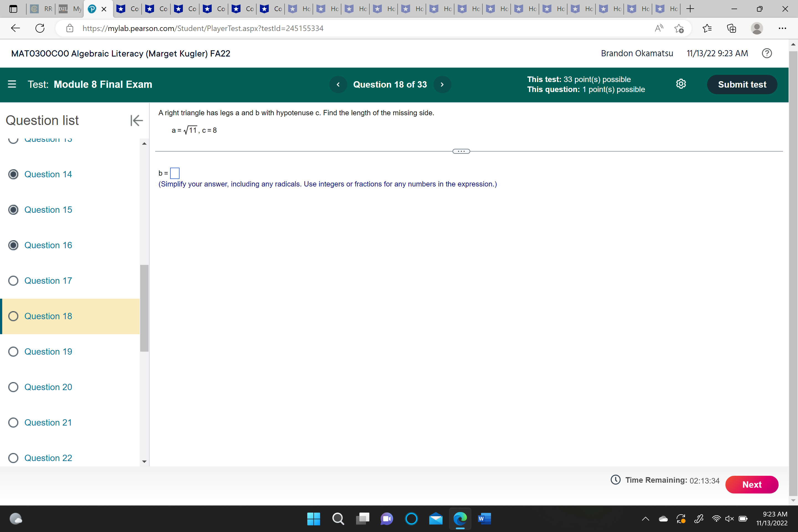Click browser refresh icon
Image resolution: width=798 pixels, height=532 pixels.
40,28
